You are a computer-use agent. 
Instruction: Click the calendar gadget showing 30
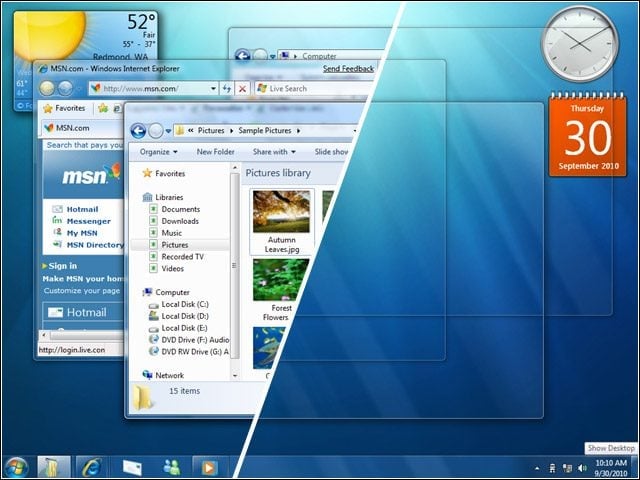(x=587, y=135)
